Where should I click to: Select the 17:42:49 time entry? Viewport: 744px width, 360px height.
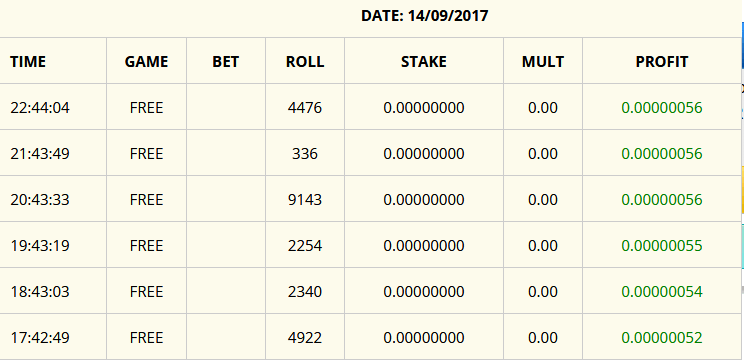coord(40,338)
